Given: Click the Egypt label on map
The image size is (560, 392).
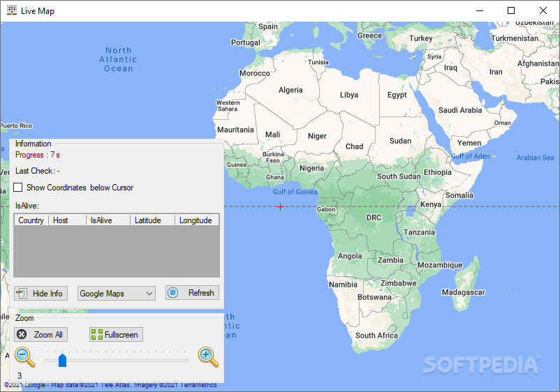Looking at the screenshot, I should click(x=397, y=95).
